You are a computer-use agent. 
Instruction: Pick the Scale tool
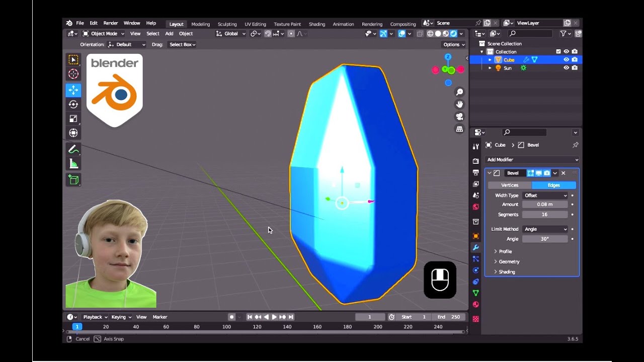[73, 119]
